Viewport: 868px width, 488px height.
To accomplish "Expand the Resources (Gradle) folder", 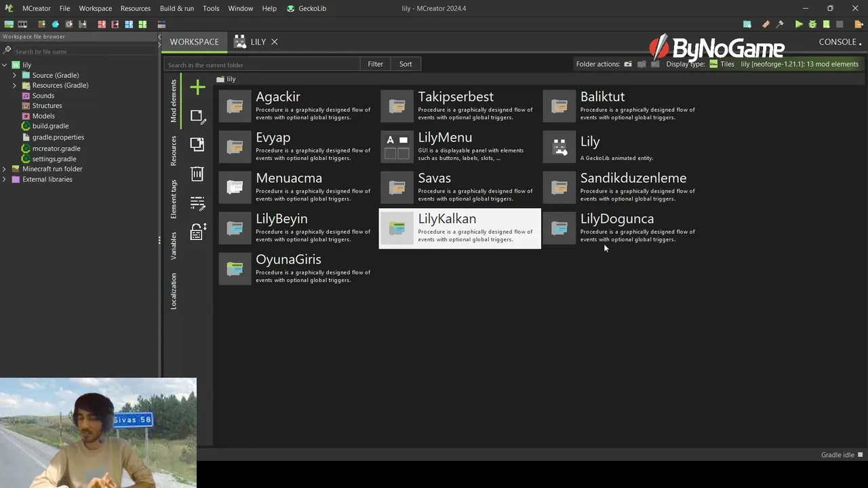I will point(14,85).
